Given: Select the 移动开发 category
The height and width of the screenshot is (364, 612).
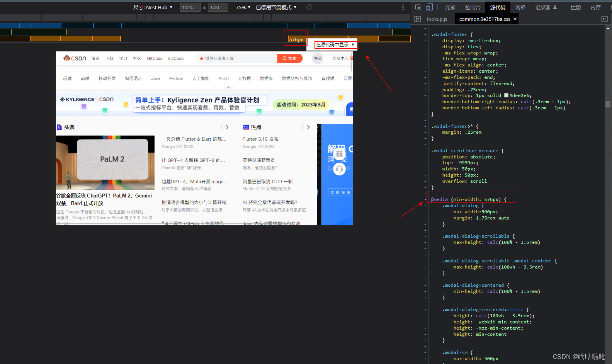Looking at the screenshot, I should pyautogui.click(x=107, y=78).
